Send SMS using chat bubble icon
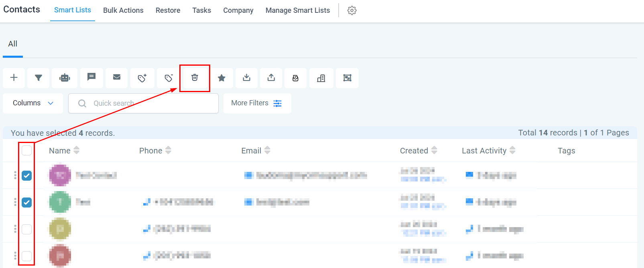This screenshot has height=268, width=644. click(x=91, y=77)
